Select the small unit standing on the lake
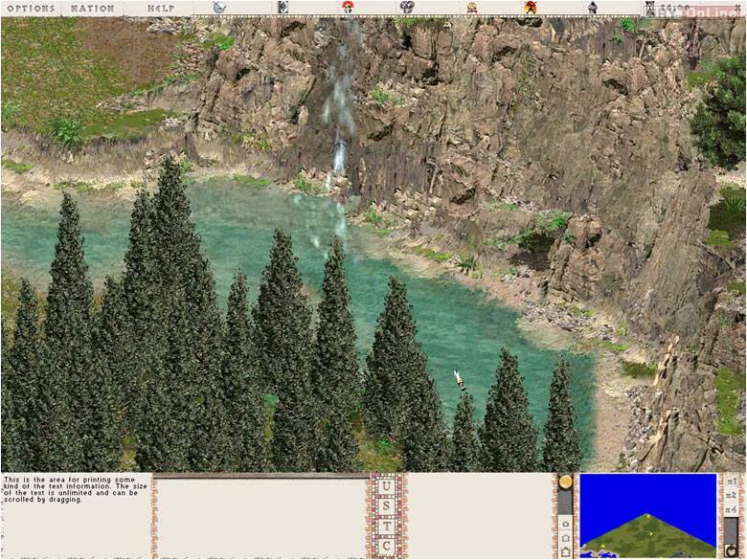The width and height of the screenshot is (747, 560). 460,379
